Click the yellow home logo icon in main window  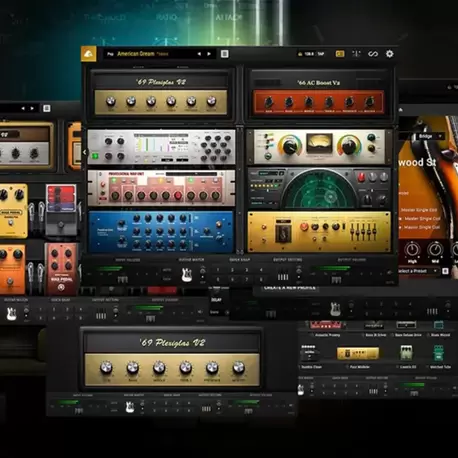point(88,54)
